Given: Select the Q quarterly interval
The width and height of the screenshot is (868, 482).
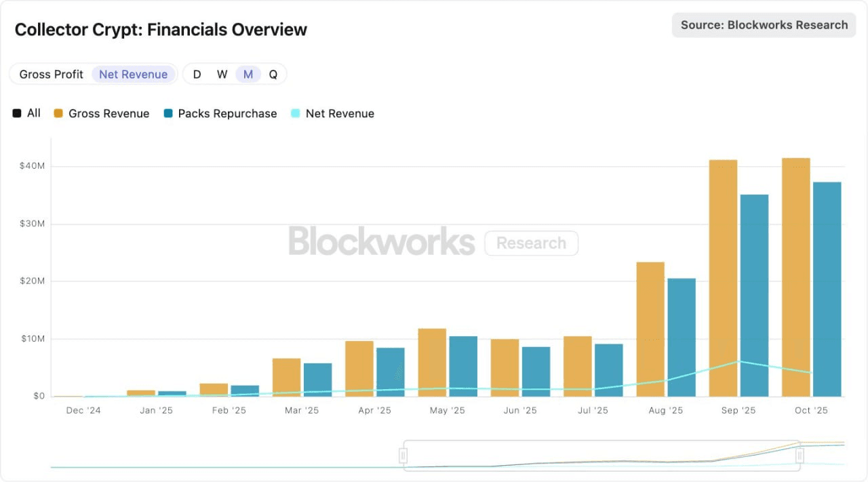Looking at the screenshot, I should point(273,74).
